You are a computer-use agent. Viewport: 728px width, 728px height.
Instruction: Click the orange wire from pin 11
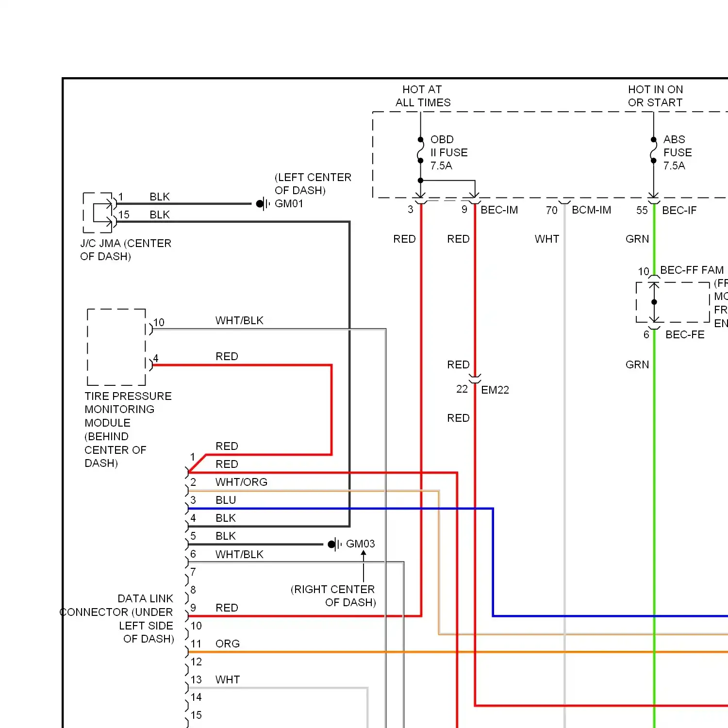[x=458, y=652]
